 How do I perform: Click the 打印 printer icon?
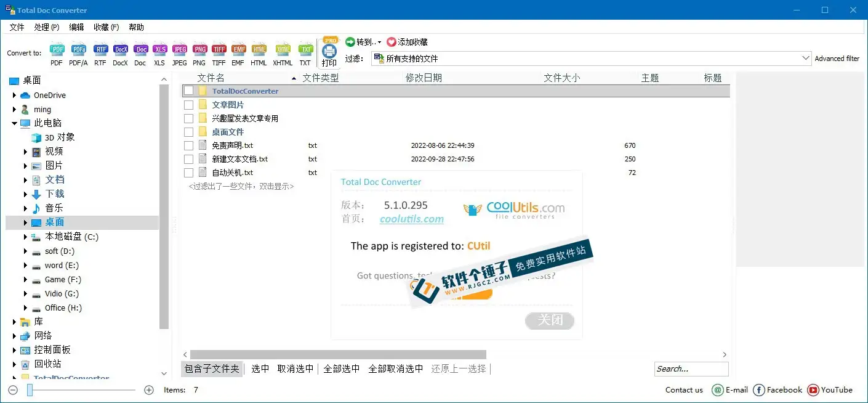(329, 51)
